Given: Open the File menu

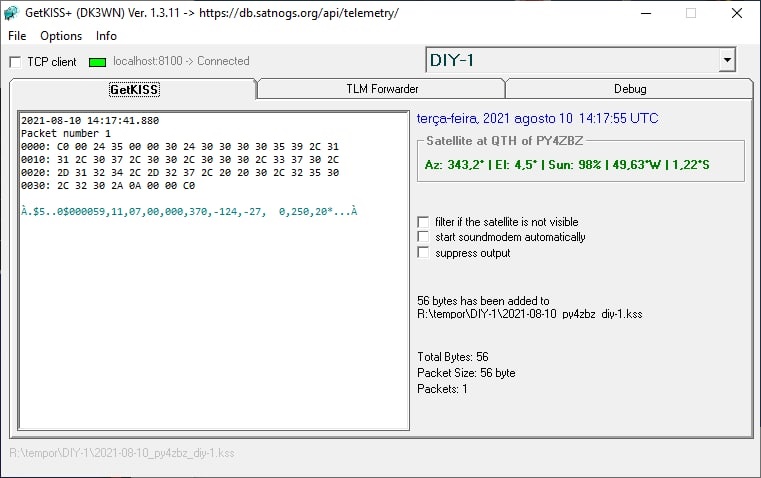Looking at the screenshot, I should click(x=17, y=36).
